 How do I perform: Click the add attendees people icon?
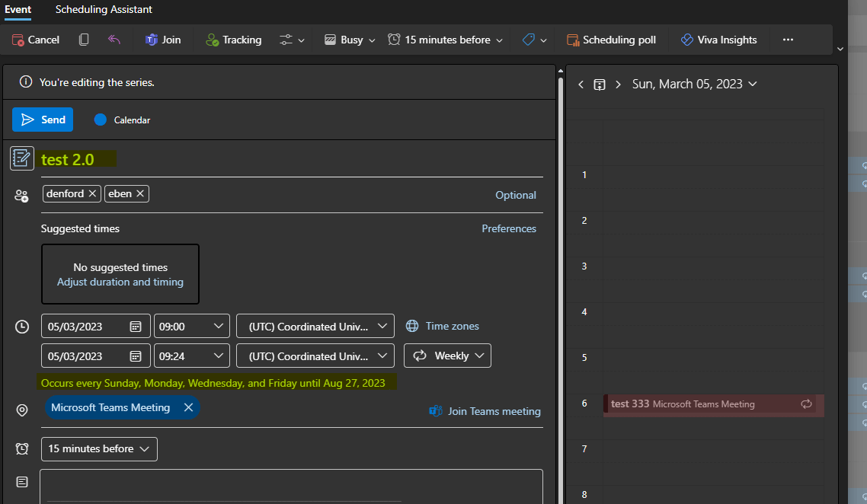(x=21, y=196)
